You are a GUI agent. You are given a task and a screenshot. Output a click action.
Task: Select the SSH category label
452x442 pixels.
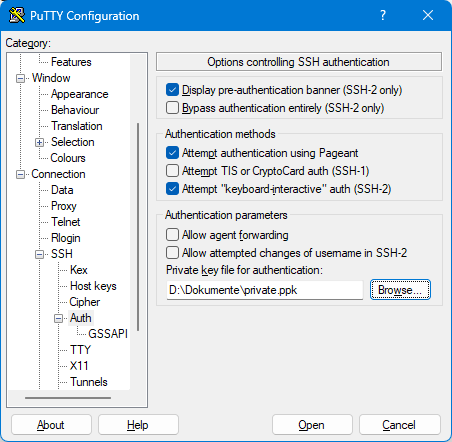click(x=62, y=254)
